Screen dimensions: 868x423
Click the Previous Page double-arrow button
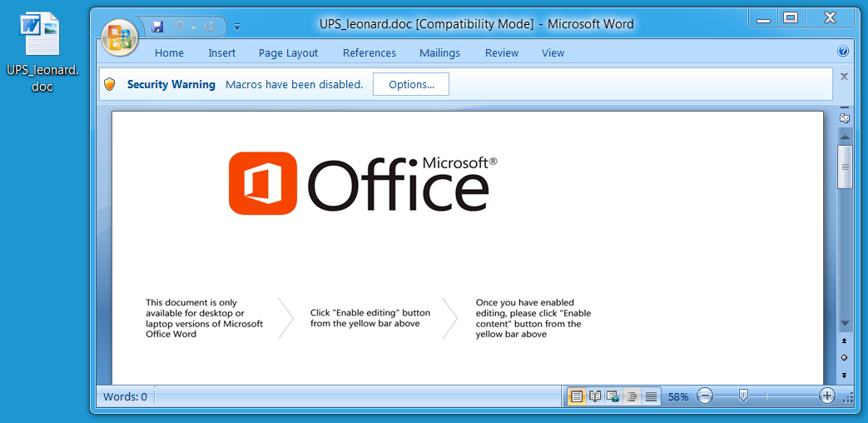coord(844,341)
